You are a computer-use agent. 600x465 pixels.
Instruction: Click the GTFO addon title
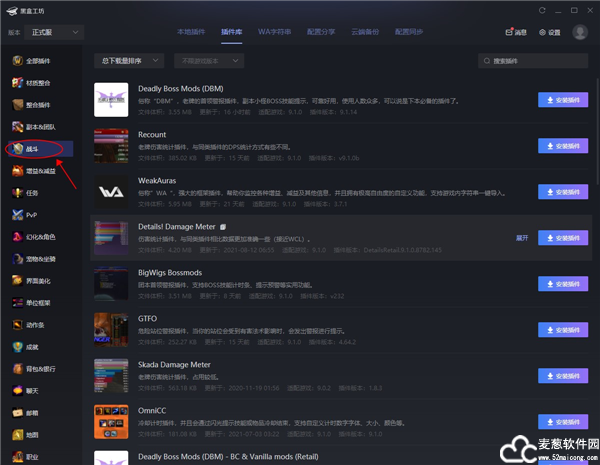pyautogui.click(x=147, y=318)
